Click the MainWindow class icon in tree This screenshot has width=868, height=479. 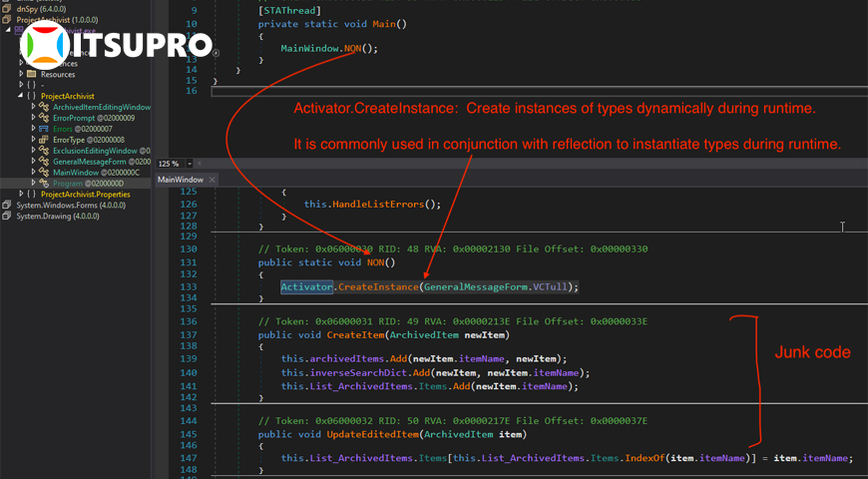[x=44, y=173]
